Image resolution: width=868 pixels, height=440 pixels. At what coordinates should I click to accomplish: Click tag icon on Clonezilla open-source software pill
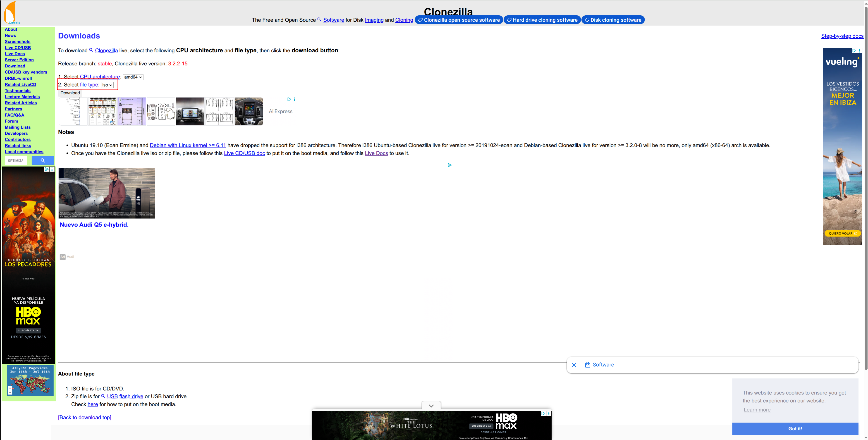pos(420,20)
